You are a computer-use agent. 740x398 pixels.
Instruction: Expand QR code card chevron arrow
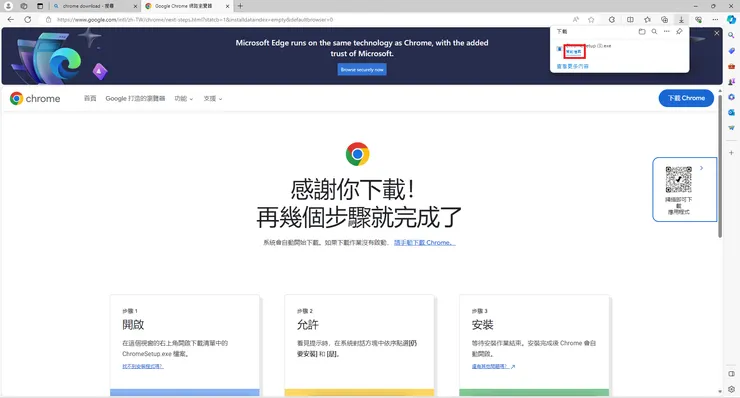[702, 168]
